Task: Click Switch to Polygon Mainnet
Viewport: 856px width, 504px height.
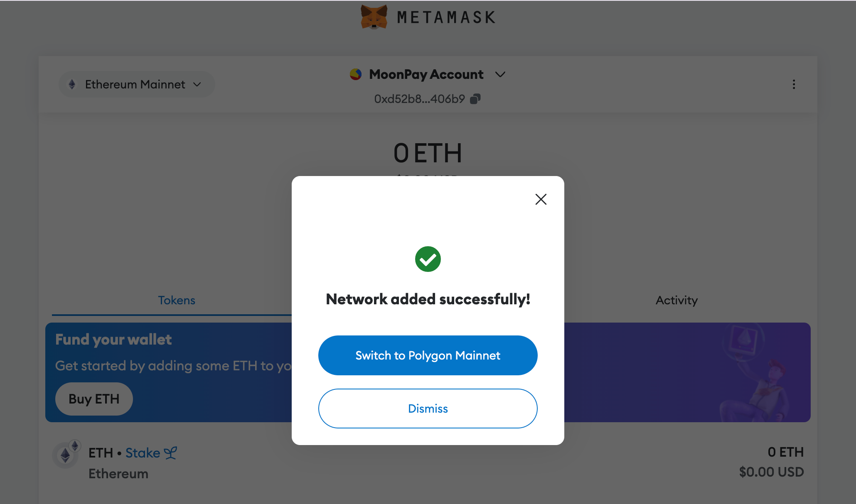Action: coord(428,355)
